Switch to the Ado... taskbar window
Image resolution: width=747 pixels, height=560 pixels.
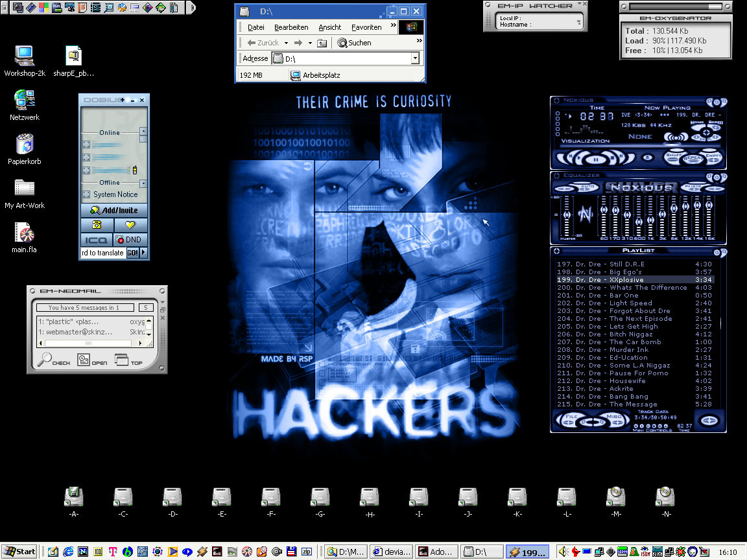coord(436,552)
